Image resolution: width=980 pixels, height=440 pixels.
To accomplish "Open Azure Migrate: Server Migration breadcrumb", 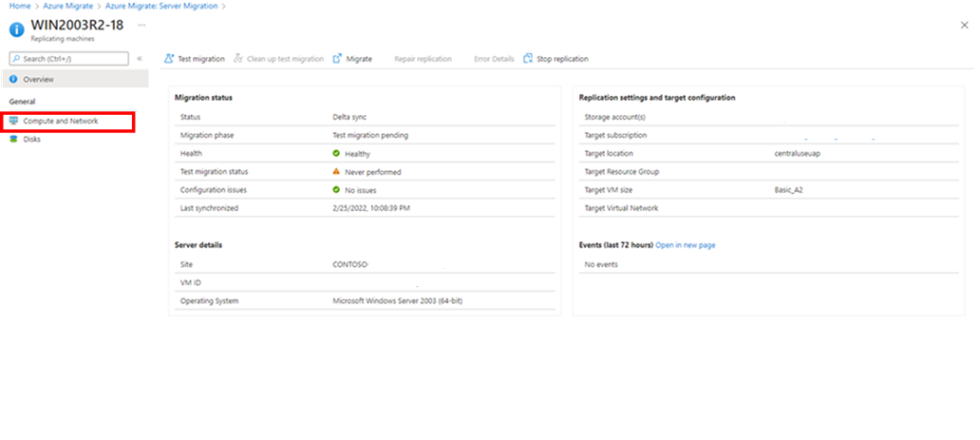I will click(161, 6).
